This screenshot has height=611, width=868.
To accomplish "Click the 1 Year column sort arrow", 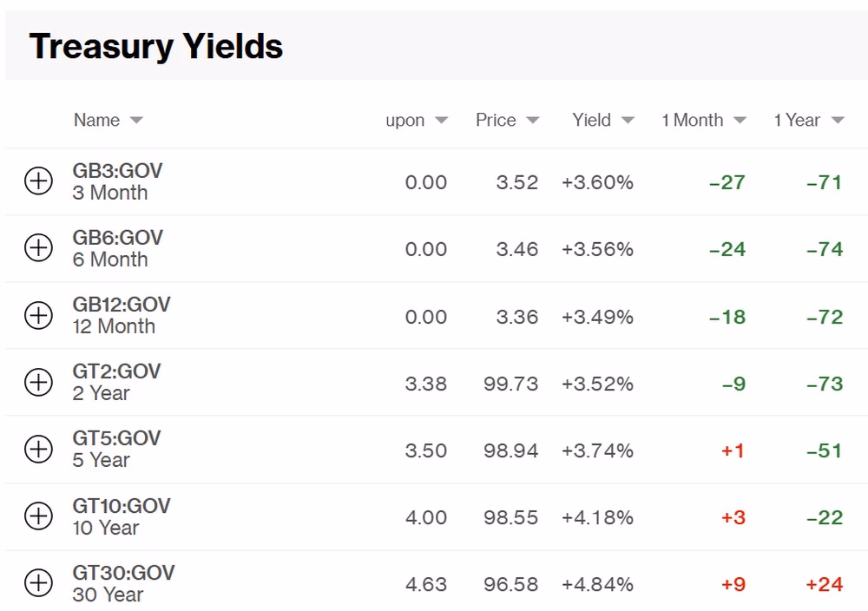I will click(x=837, y=121).
